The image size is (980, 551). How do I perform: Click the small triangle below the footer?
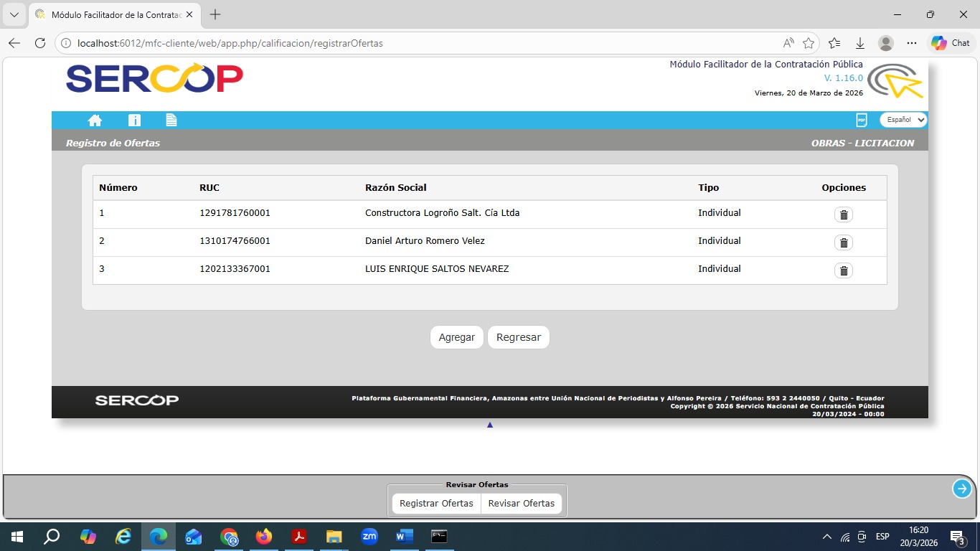[x=490, y=425]
